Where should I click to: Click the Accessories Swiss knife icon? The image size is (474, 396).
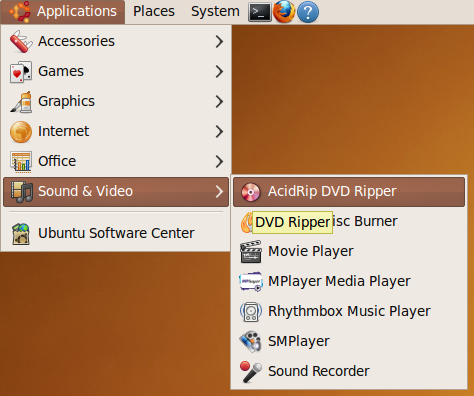coord(21,41)
